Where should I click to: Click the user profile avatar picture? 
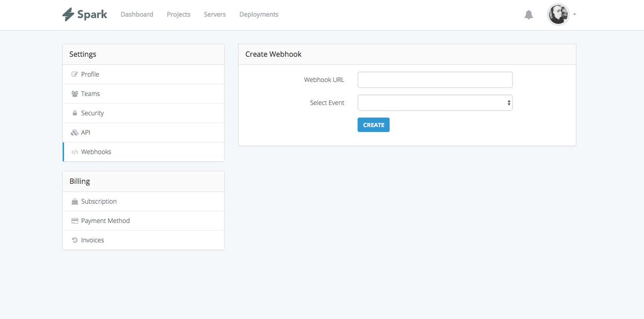pyautogui.click(x=559, y=14)
